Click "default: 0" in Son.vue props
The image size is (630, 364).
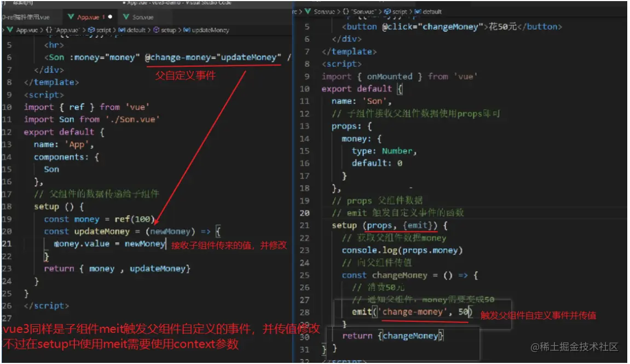377,163
